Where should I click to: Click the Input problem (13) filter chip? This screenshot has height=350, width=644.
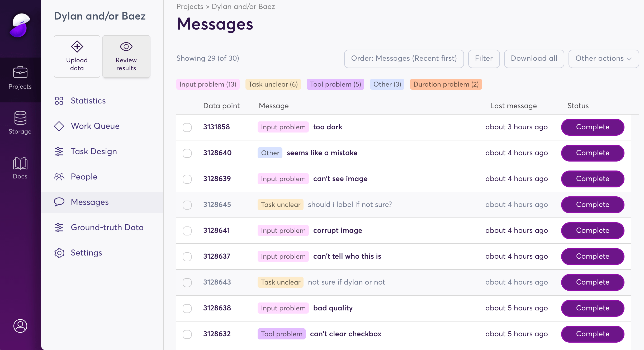pyautogui.click(x=207, y=84)
